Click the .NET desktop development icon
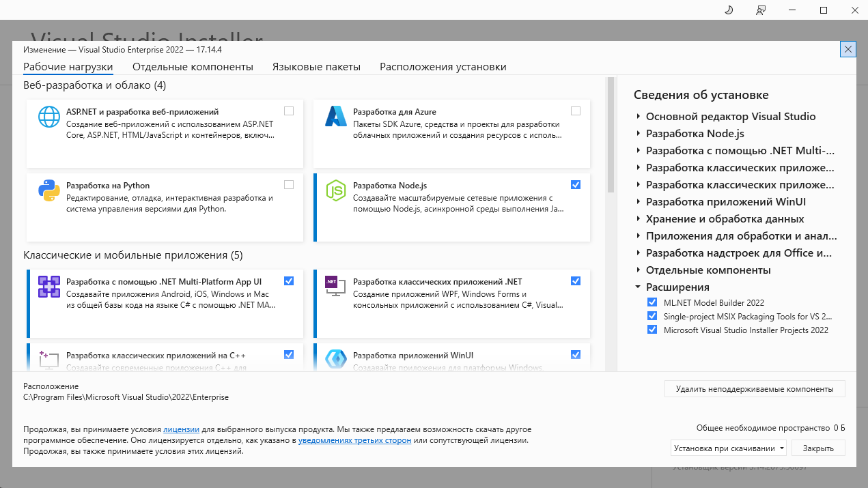This screenshot has height=488, width=868. [x=336, y=287]
